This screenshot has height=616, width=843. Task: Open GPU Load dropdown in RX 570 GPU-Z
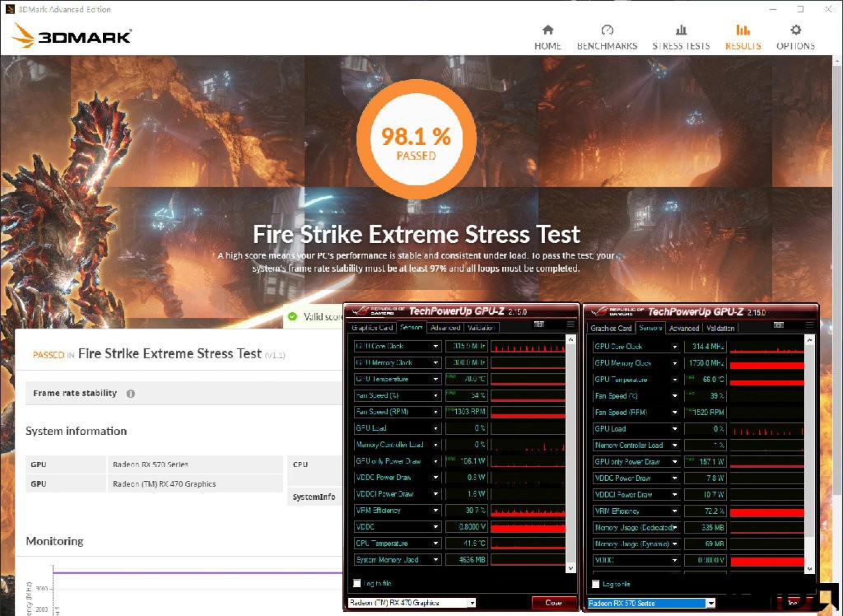pyautogui.click(x=675, y=429)
